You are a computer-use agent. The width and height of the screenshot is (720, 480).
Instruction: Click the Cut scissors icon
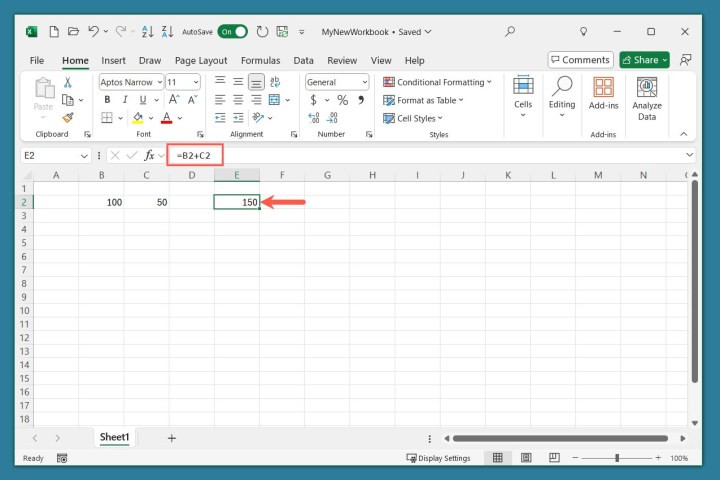coord(68,82)
